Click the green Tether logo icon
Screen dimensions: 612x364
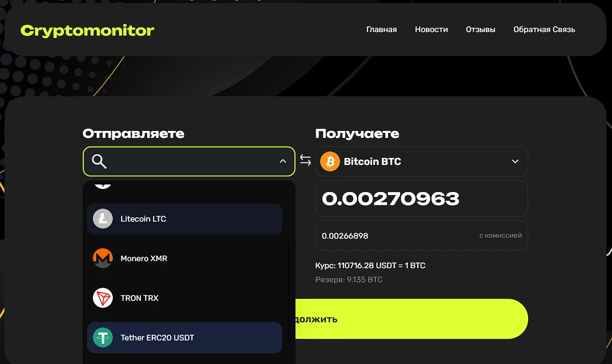(103, 337)
